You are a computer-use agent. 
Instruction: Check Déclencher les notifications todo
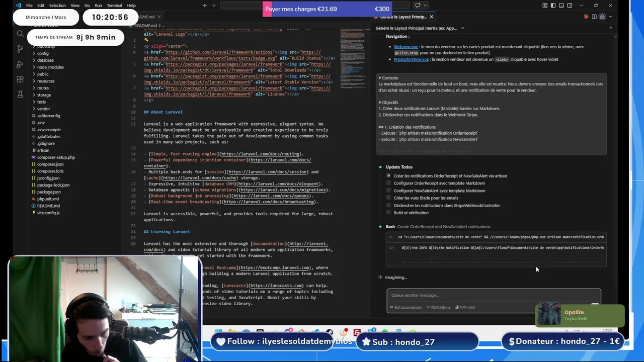click(388, 205)
